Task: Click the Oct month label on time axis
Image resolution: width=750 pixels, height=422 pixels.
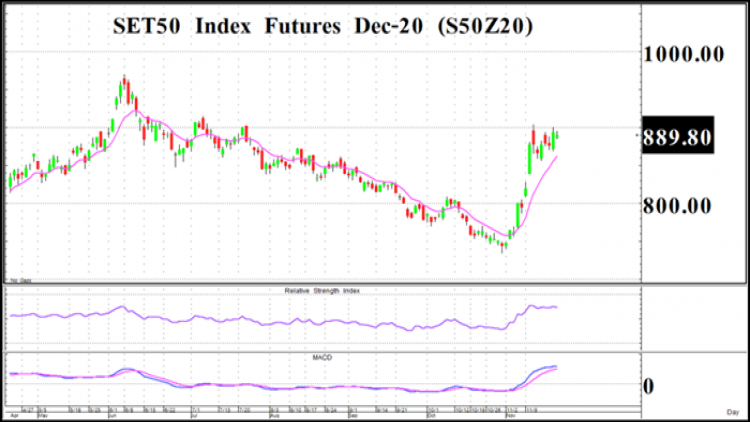Action: click(431, 416)
